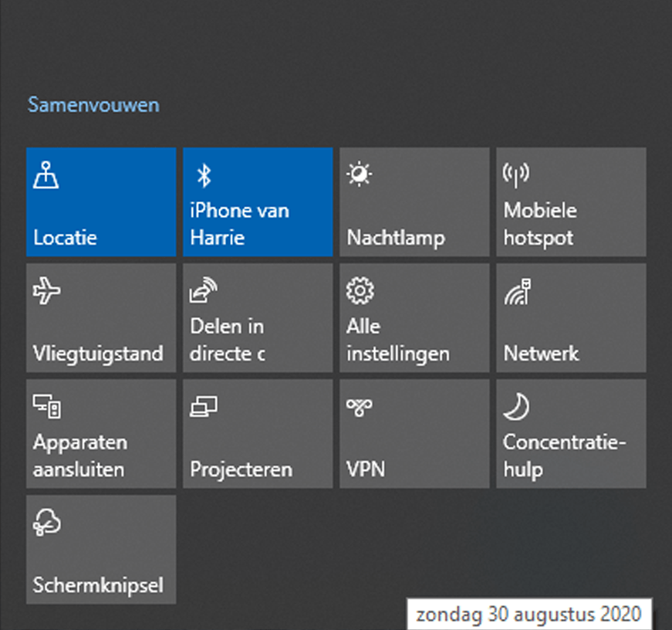
Task: Click the Nachtlamp sun icon
Action: (359, 174)
